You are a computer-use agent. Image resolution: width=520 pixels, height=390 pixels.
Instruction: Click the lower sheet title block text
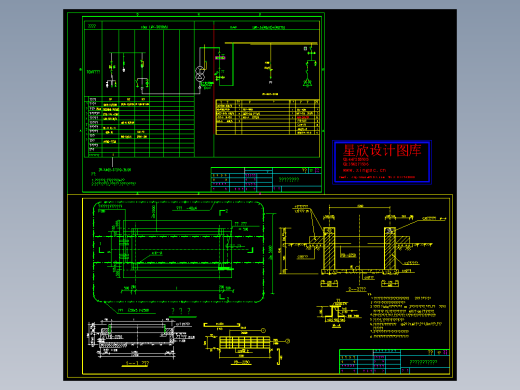tap(423, 362)
